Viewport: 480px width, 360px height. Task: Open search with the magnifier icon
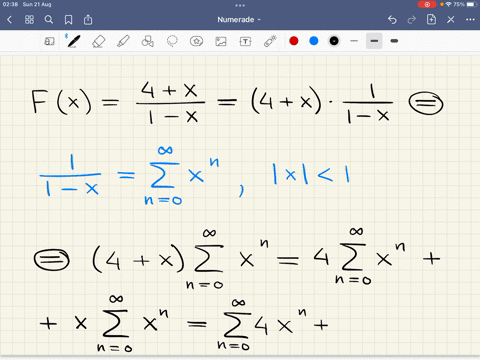pyautogui.click(x=49, y=20)
